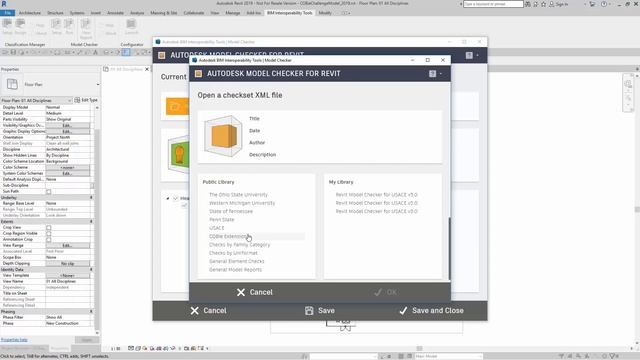Open the Properties help link
This screenshot has height=360, width=640.
coord(14,340)
